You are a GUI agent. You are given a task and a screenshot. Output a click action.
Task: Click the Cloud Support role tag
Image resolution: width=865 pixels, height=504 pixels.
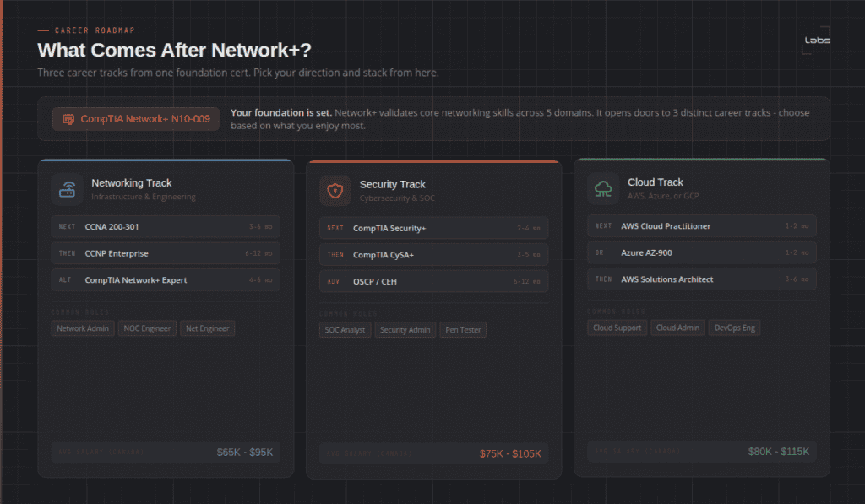(617, 328)
